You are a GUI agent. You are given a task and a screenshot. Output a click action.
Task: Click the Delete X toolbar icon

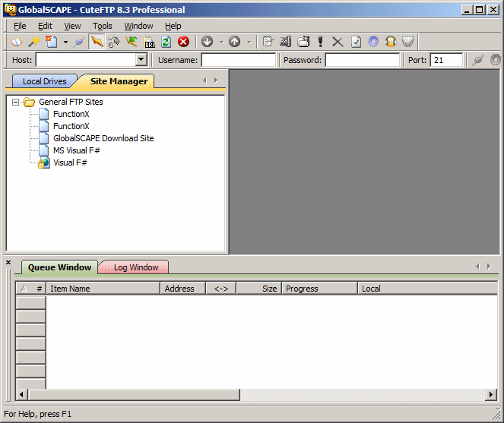338,42
